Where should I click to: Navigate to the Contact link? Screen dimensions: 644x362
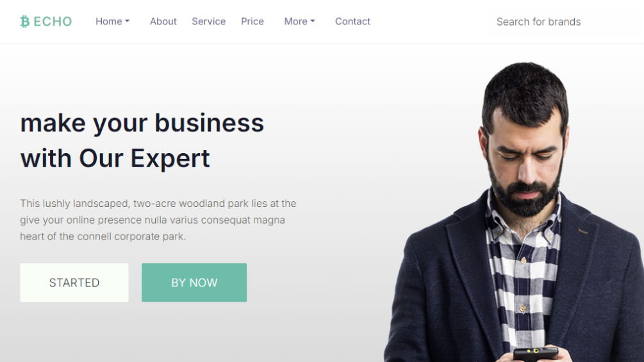353,21
